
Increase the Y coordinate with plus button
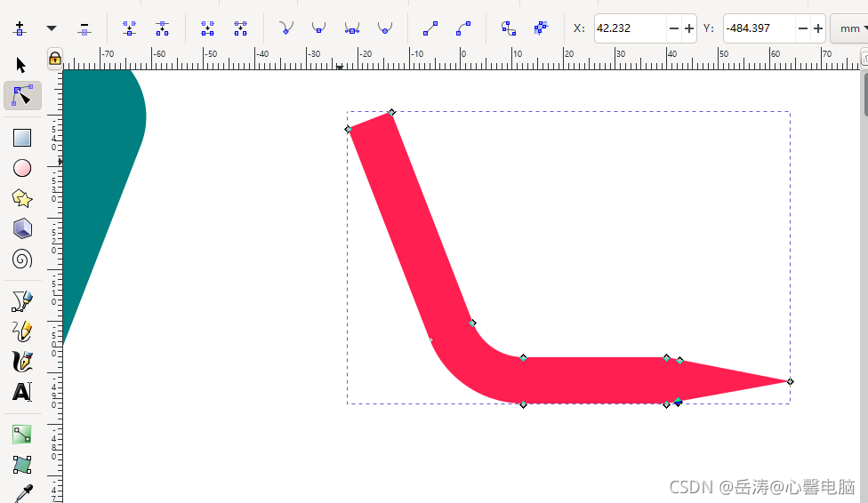pyautogui.click(x=818, y=28)
